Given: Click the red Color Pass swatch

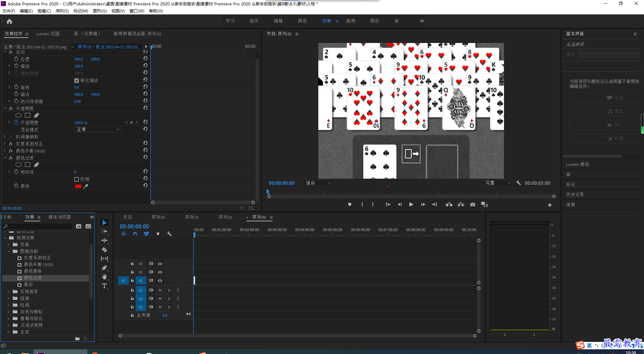Looking at the screenshot, I should click(78, 186).
